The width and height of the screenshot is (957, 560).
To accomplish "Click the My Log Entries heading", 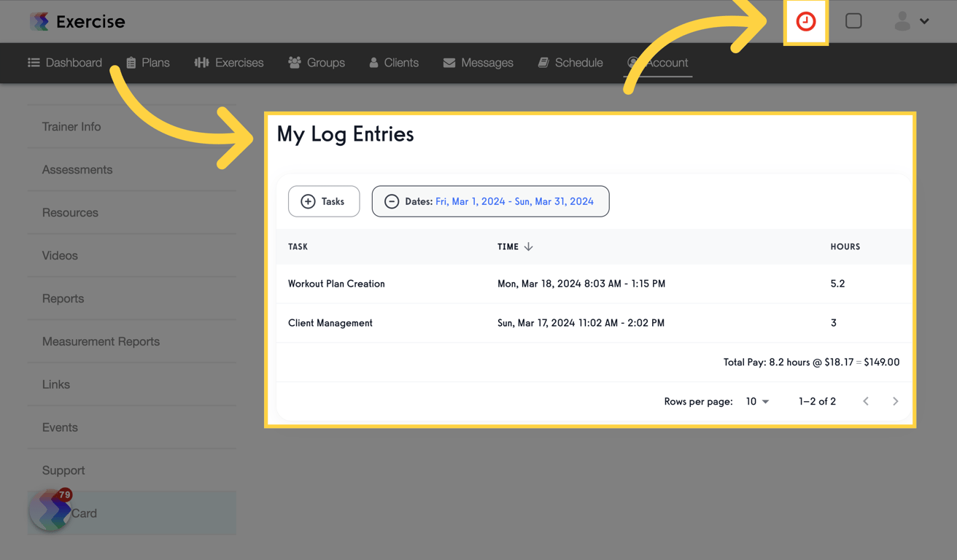I will click(x=345, y=134).
